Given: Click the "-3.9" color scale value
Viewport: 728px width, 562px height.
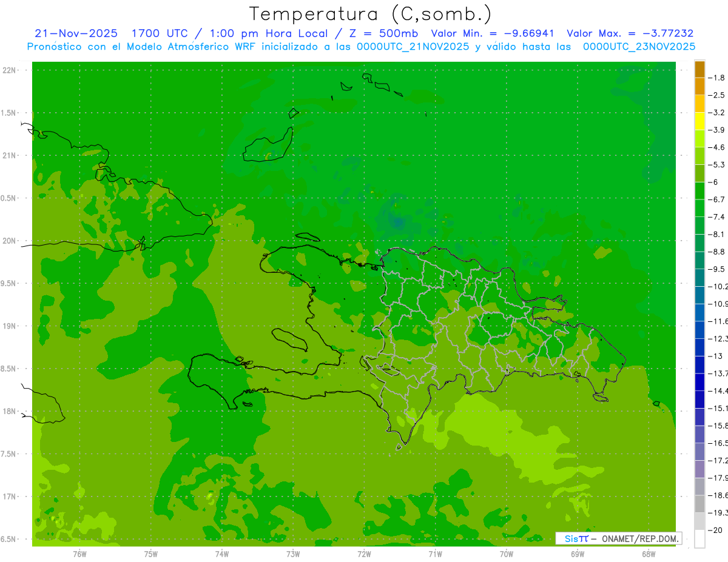Looking at the screenshot, I should pyautogui.click(x=716, y=130).
